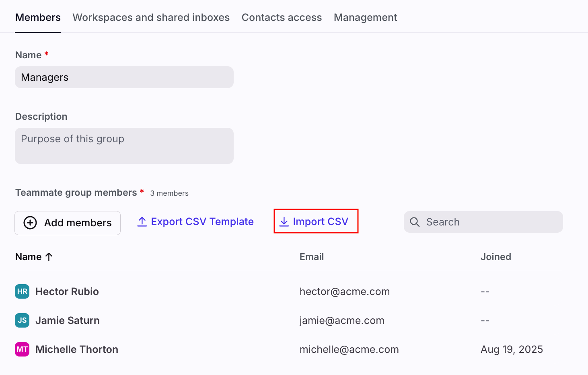Click Michelle Thorton's MT avatar
This screenshot has width=588, height=375.
pos(22,349)
